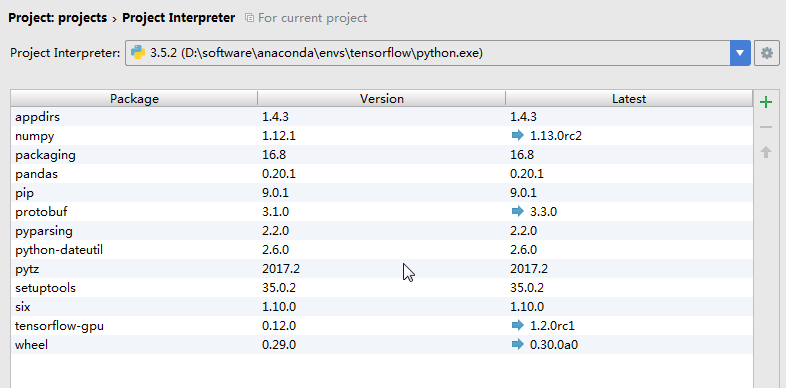Select the pandas package row
This screenshot has width=786, height=388.
pos(381,174)
